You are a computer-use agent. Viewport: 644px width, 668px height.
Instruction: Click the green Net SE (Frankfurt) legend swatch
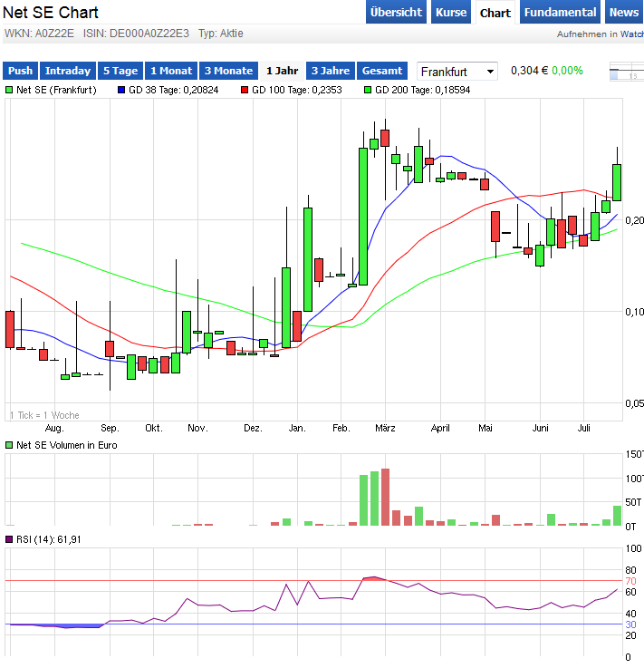(x=9, y=90)
